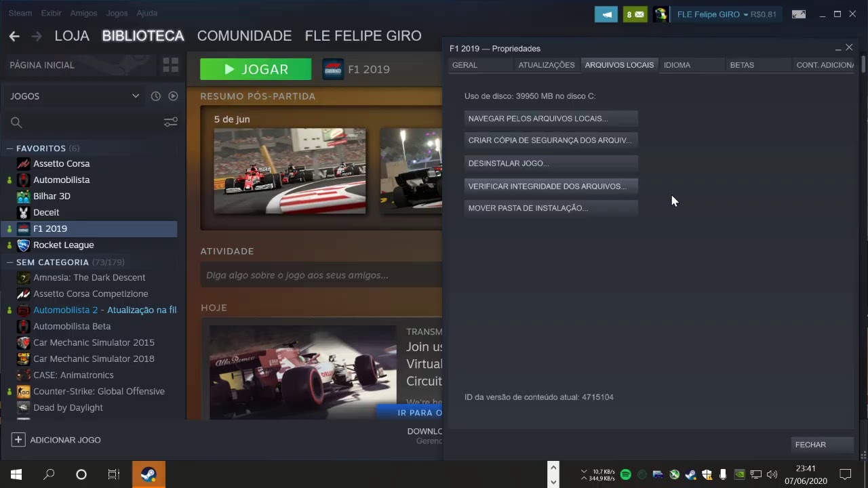Open the Ajuda menu
This screenshot has width=868, height=488.
(x=146, y=13)
